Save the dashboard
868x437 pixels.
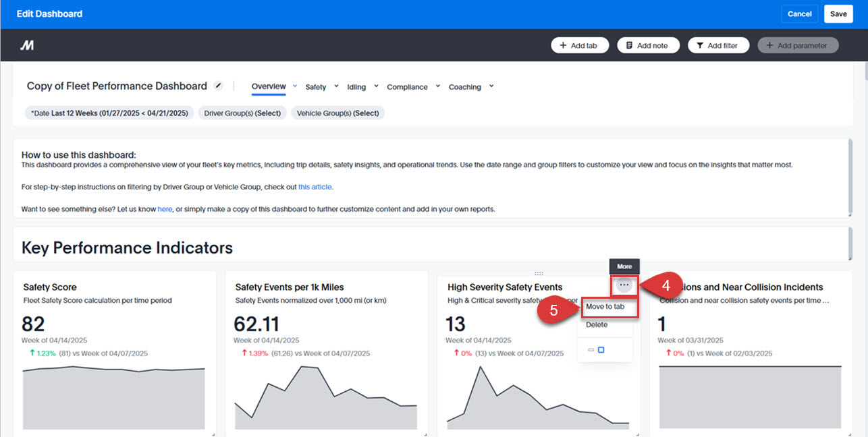838,14
